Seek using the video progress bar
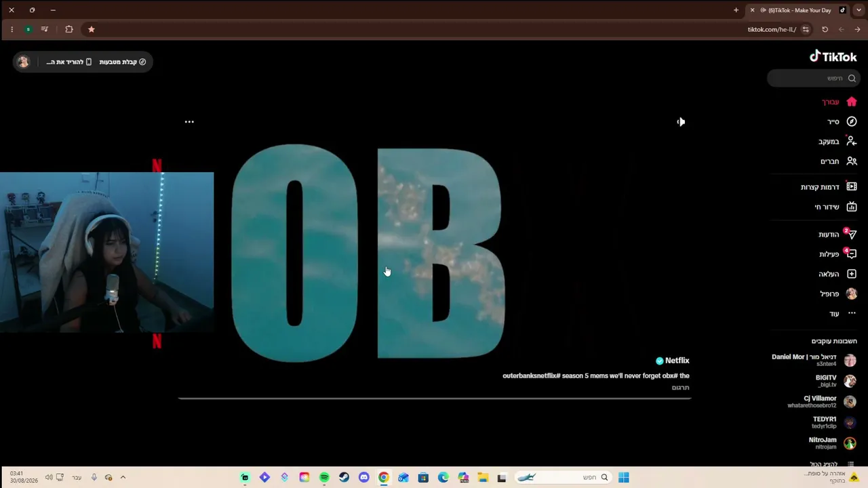Viewport: 868px width, 488px height. (x=434, y=399)
